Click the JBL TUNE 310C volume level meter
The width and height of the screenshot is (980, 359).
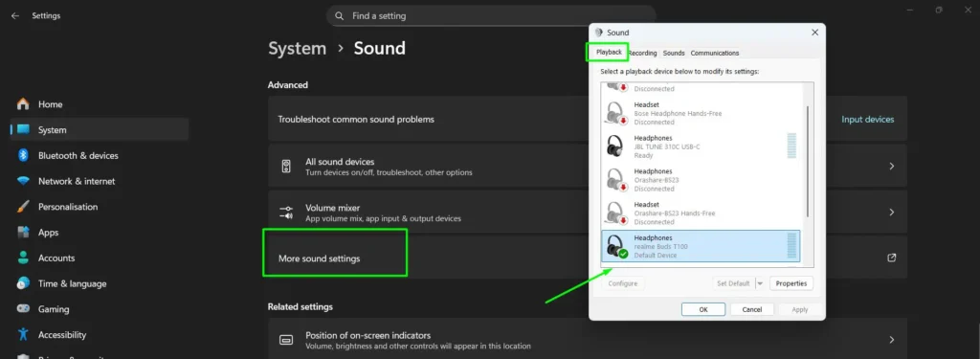[791, 146]
